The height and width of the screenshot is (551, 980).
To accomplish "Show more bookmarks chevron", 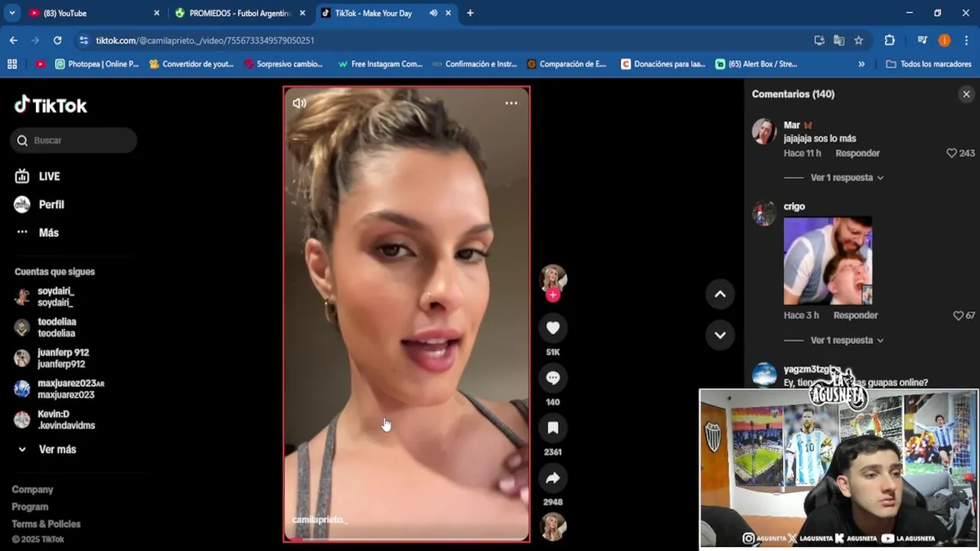I will click(861, 64).
